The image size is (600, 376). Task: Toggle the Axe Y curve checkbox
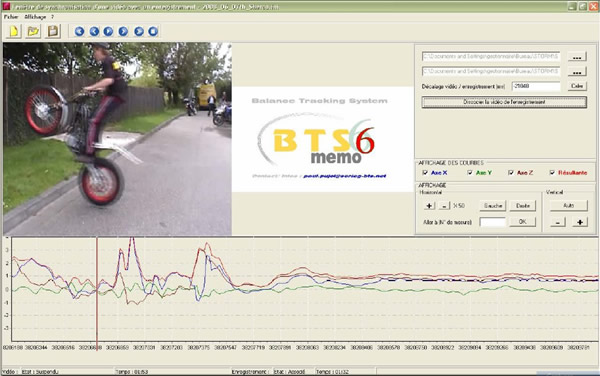click(x=470, y=173)
